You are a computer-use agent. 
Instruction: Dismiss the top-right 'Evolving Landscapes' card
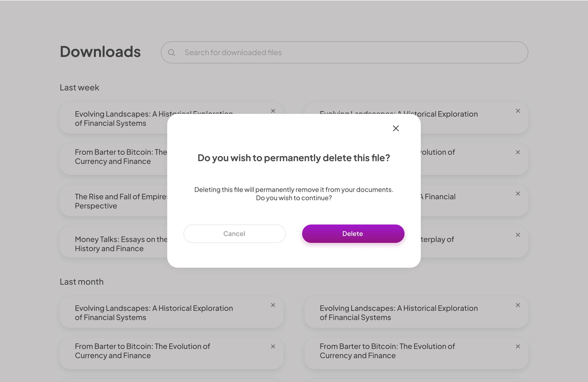(518, 111)
